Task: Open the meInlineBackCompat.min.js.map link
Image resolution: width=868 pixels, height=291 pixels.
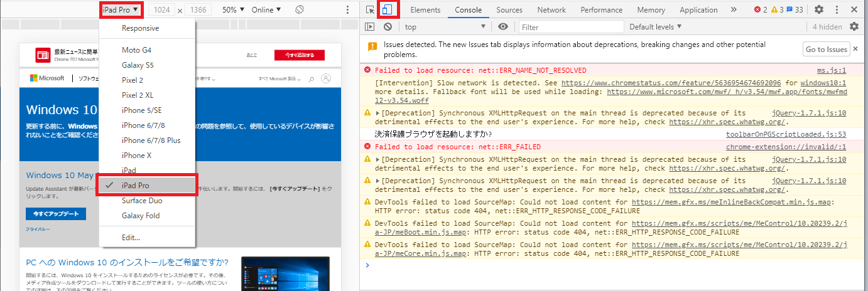Action: coord(732,202)
